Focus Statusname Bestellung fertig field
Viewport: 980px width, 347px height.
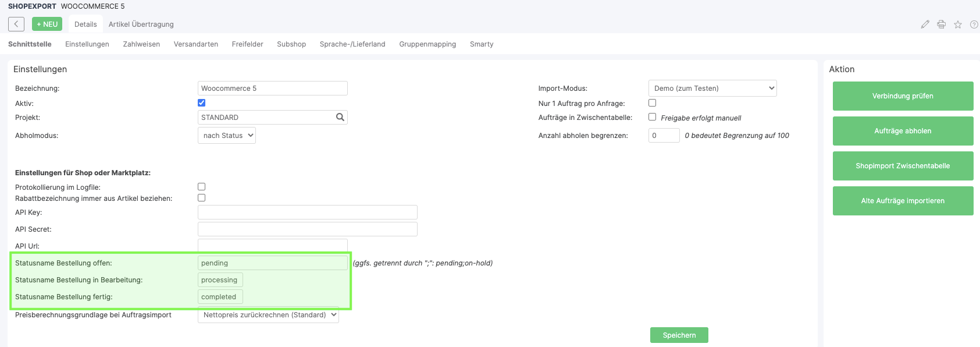pyautogui.click(x=220, y=297)
